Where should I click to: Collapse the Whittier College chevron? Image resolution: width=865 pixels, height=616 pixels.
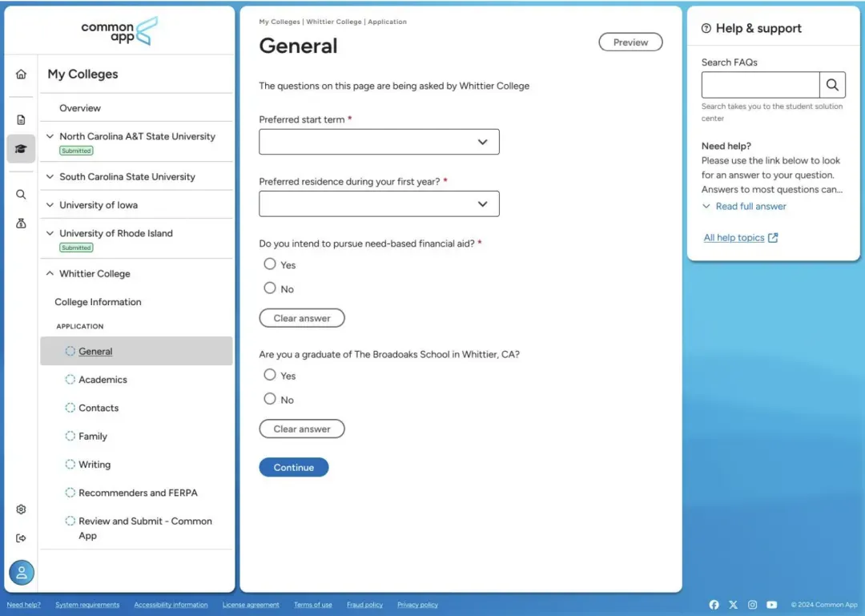pyautogui.click(x=50, y=273)
